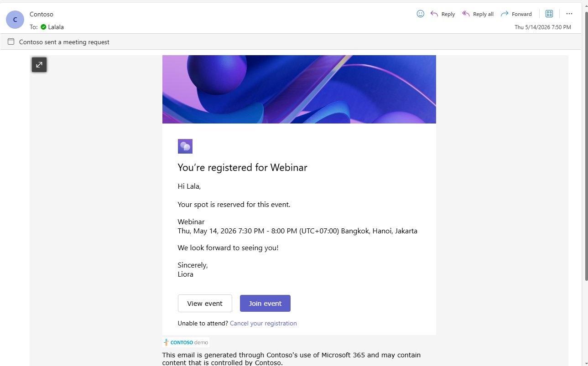Forward the webinar registration email
The width and height of the screenshot is (588, 366).
click(516, 14)
